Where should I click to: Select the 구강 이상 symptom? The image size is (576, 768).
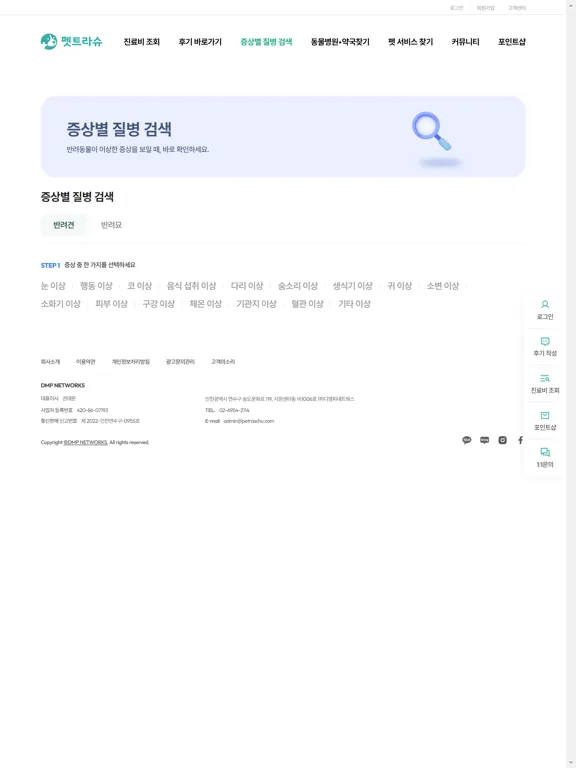point(158,304)
